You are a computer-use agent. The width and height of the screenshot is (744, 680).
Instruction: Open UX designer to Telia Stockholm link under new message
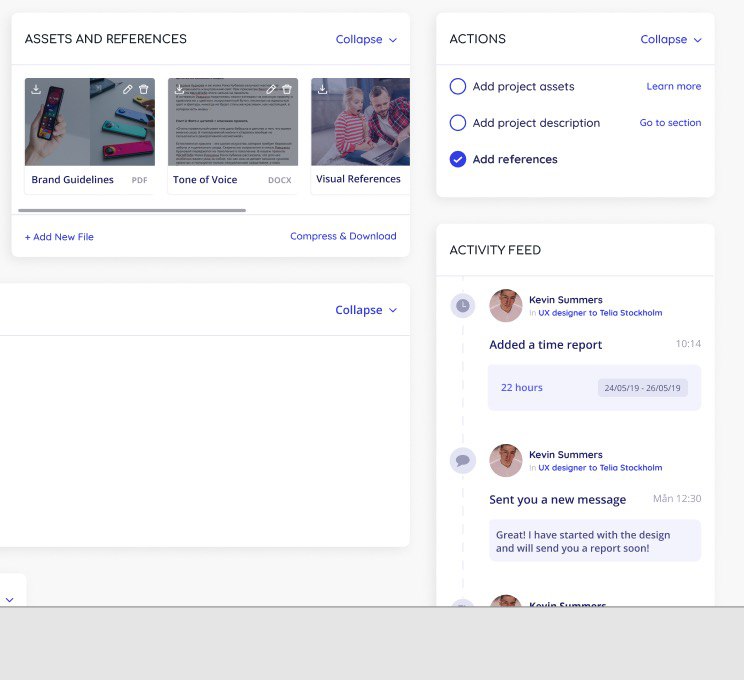pyautogui.click(x=600, y=467)
